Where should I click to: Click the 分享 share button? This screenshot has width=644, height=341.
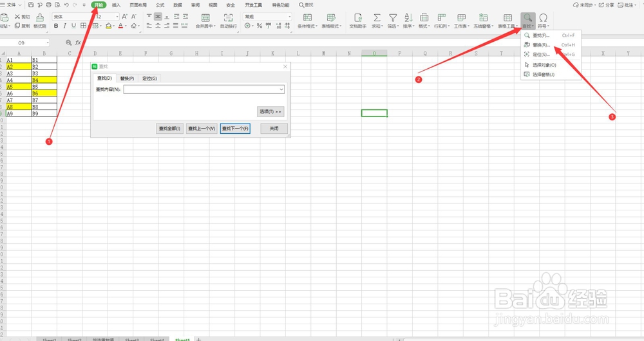[x=606, y=5]
